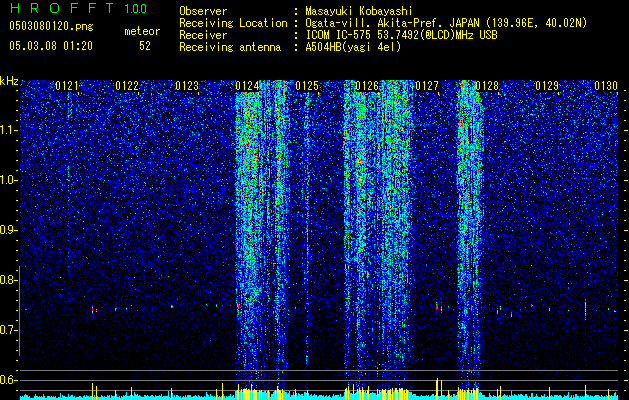Click the kHz axis unit label

[9, 81]
